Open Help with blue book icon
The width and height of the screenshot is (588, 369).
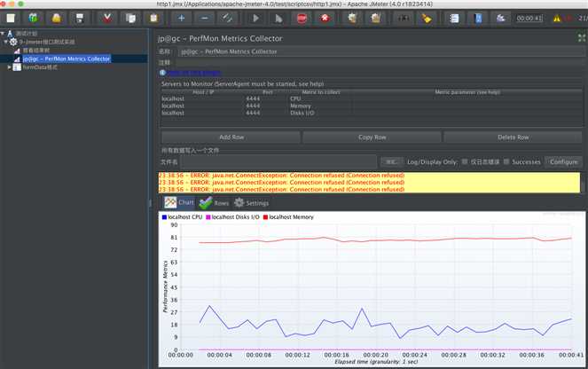tap(478, 18)
